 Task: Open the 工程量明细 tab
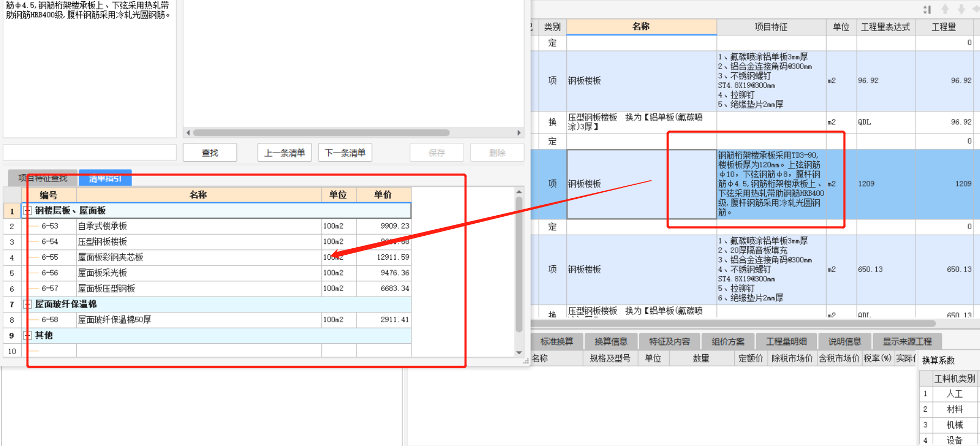787,341
